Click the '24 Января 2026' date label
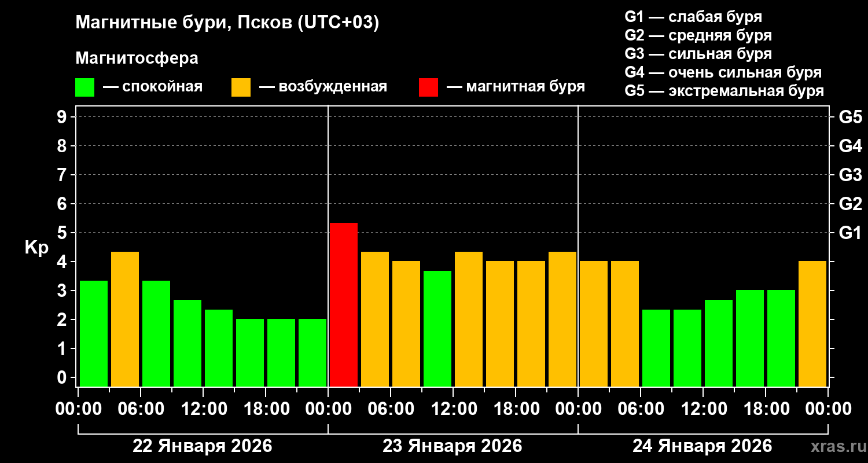 [x=702, y=446]
